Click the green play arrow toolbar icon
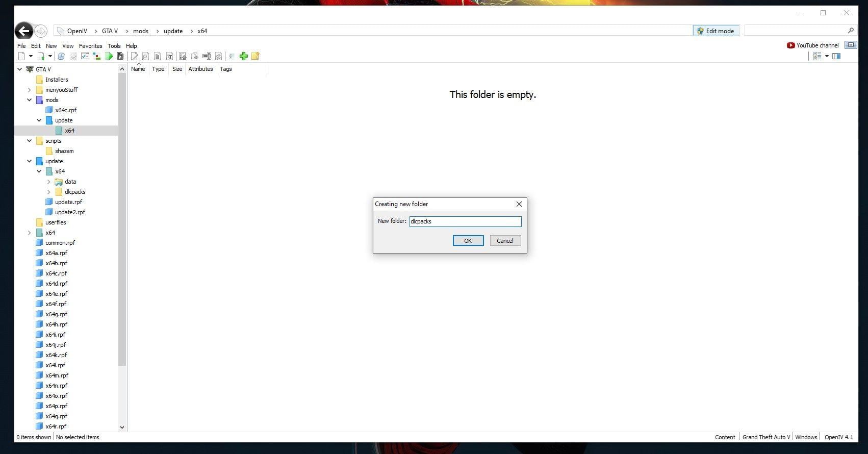 [x=109, y=56]
